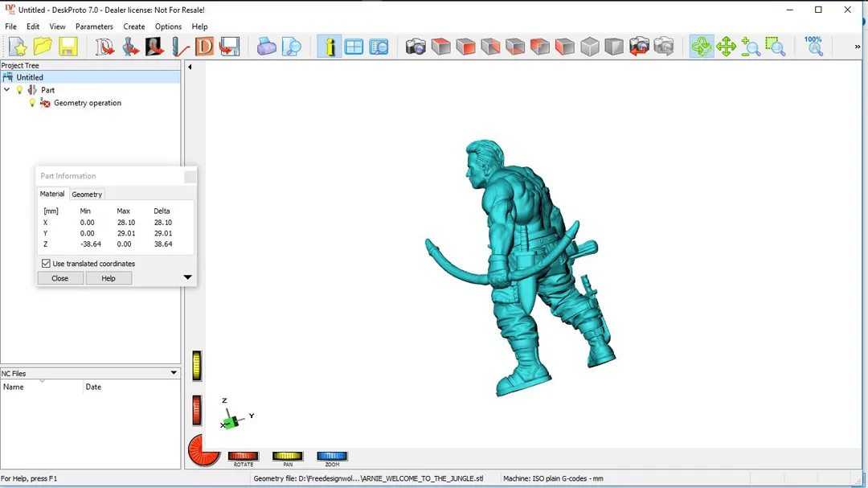Click the yellow horizontal PAN thumbwheel

[x=287, y=456]
